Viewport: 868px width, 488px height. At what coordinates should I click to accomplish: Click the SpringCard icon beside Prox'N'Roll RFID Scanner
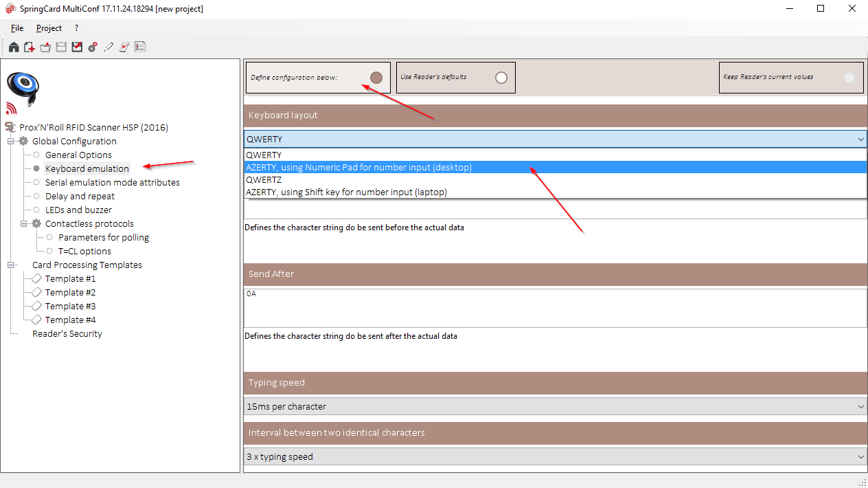10,127
